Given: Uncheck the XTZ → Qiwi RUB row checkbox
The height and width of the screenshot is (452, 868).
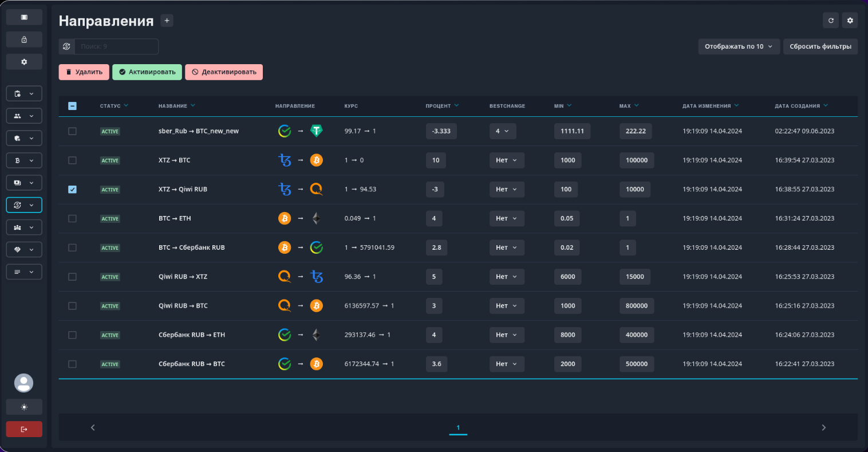Looking at the screenshot, I should tap(72, 190).
